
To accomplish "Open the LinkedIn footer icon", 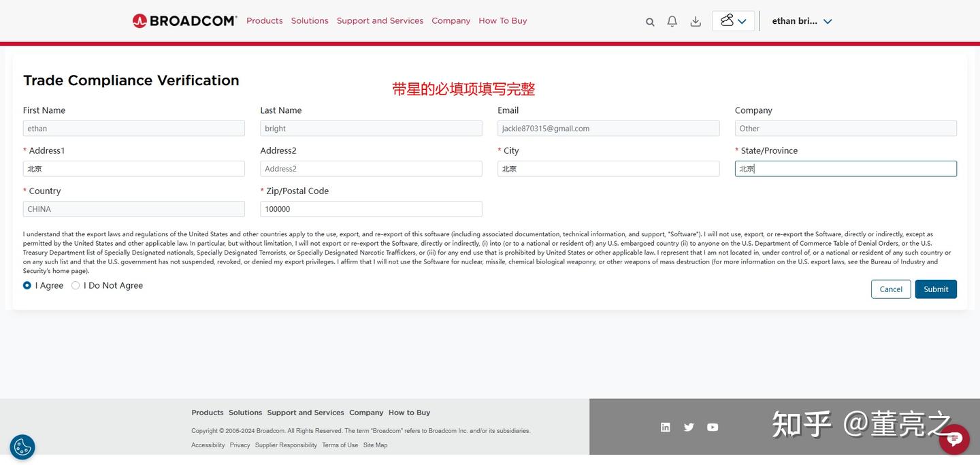I will [x=666, y=427].
